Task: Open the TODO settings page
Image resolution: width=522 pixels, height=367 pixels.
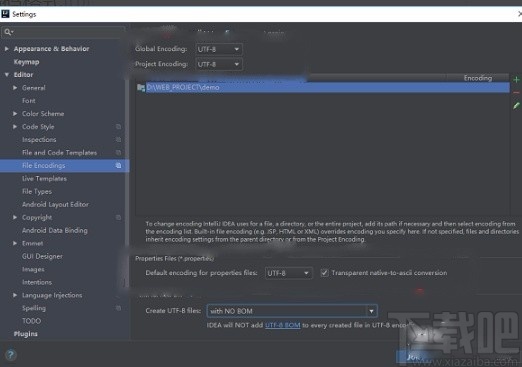Action: tap(31, 321)
